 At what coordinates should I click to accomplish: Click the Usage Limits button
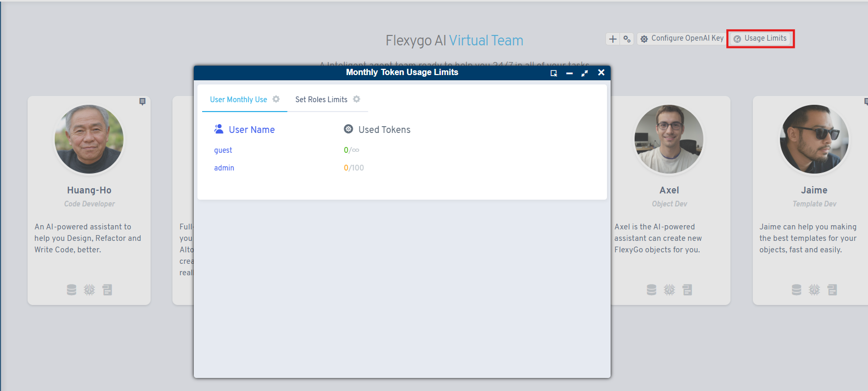tap(760, 39)
